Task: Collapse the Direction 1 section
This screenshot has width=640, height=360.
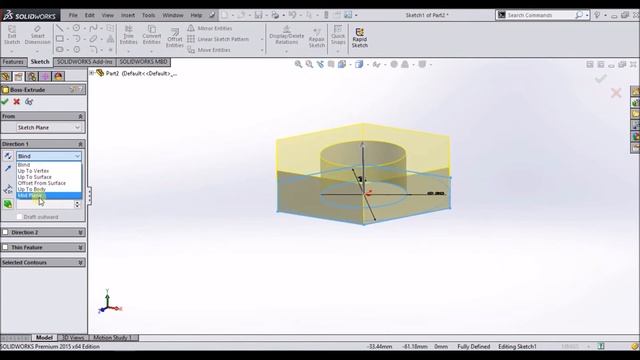Action: [80, 144]
